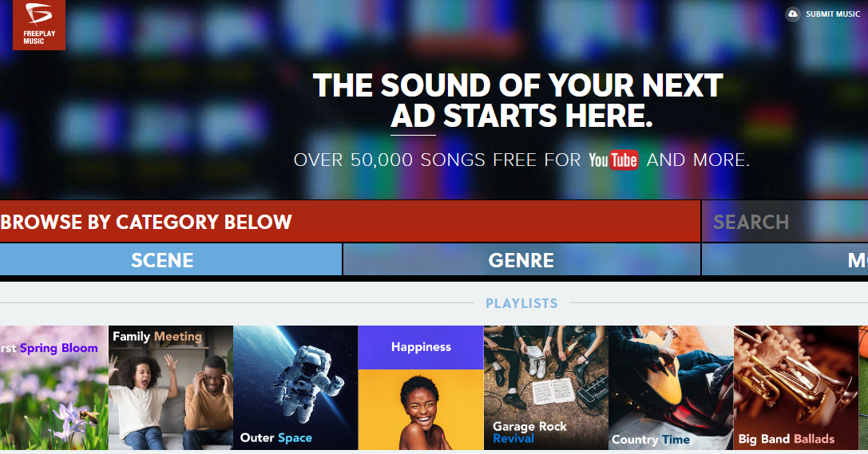Open the First Spring Bloom playlist

point(54,388)
